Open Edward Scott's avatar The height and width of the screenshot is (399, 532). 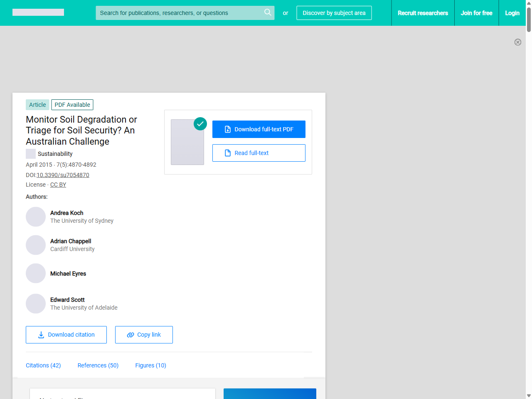click(36, 304)
